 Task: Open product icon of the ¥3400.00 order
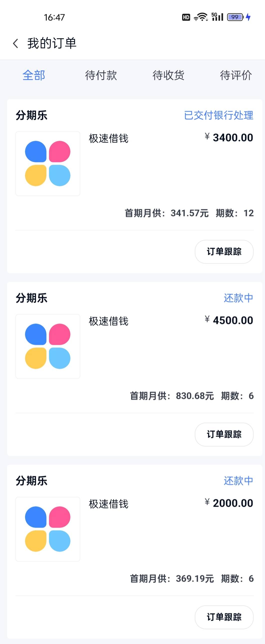coord(48,163)
